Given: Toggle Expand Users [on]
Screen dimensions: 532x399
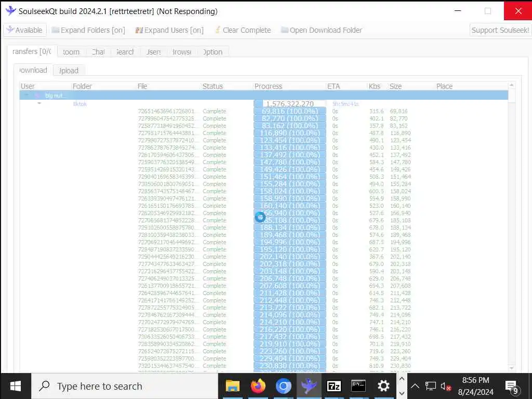Looking at the screenshot, I should [x=169, y=30].
